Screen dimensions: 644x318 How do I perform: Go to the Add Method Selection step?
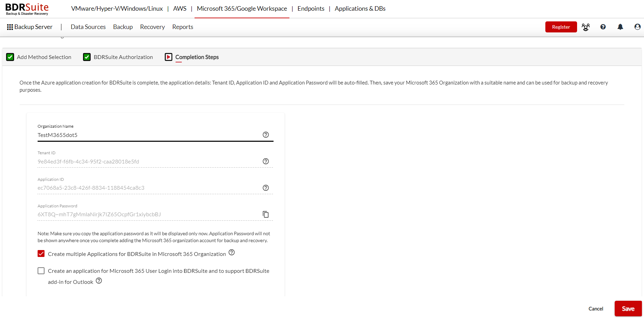[44, 57]
